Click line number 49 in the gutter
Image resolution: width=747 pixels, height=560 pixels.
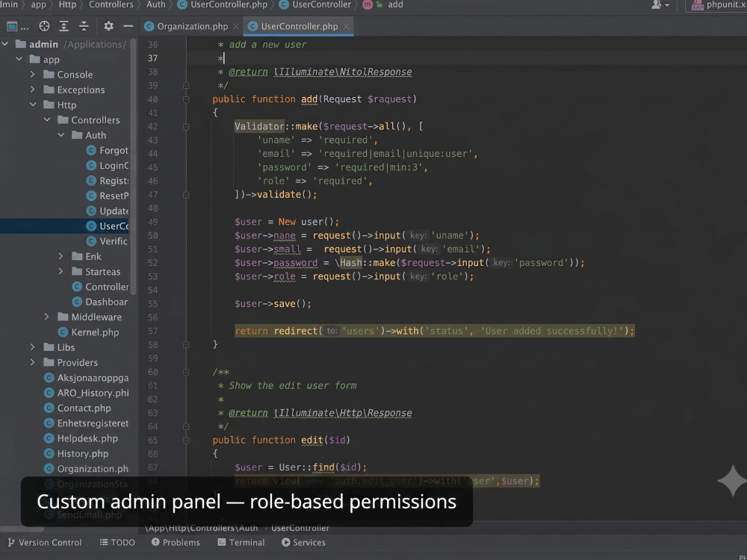pos(152,222)
